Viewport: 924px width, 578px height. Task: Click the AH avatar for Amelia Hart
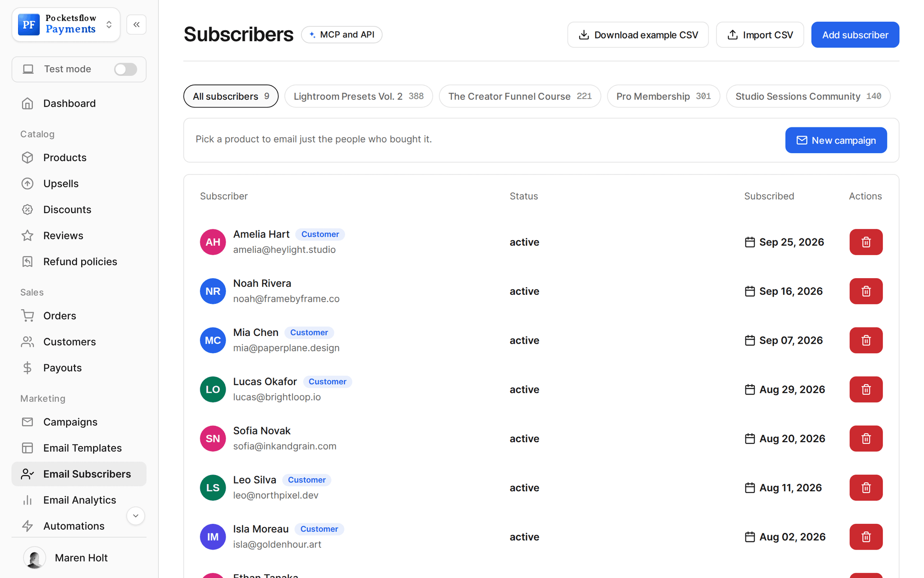pos(213,242)
